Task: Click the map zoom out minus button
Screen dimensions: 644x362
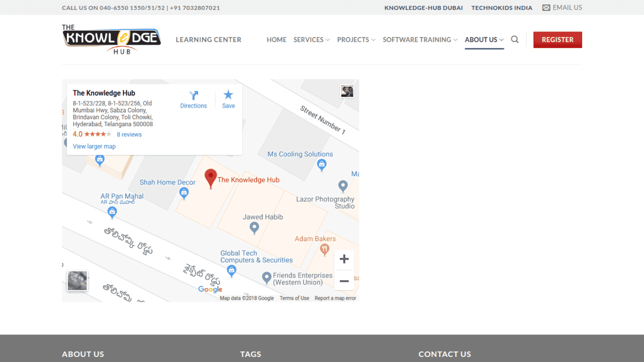Action: pyautogui.click(x=344, y=281)
